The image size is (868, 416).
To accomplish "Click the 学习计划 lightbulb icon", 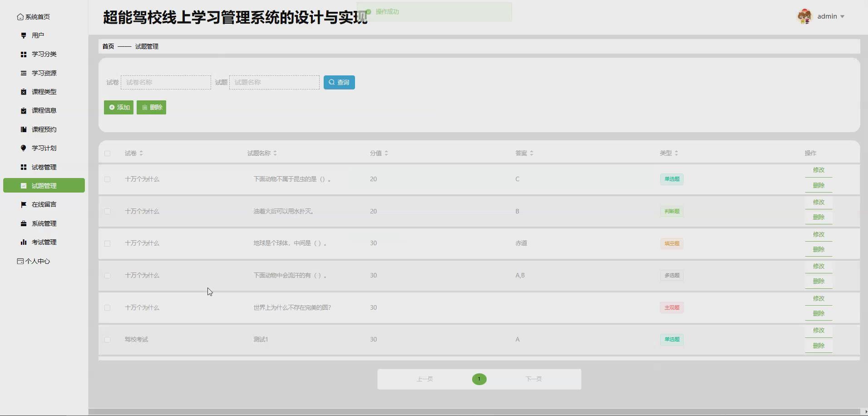I will (x=23, y=148).
